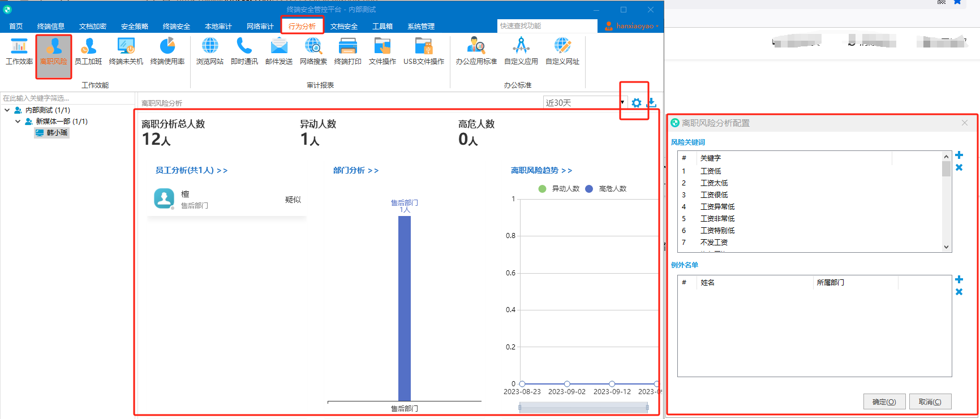Open the 终端打印 audit report
The height and width of the screenshot is (419, 980).
click(x=348, y=51)
